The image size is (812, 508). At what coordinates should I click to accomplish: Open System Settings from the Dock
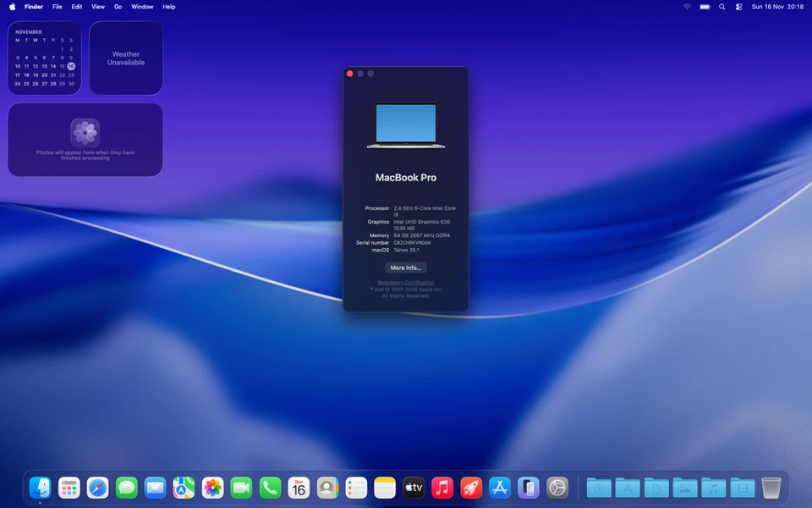tap(557, 488)
